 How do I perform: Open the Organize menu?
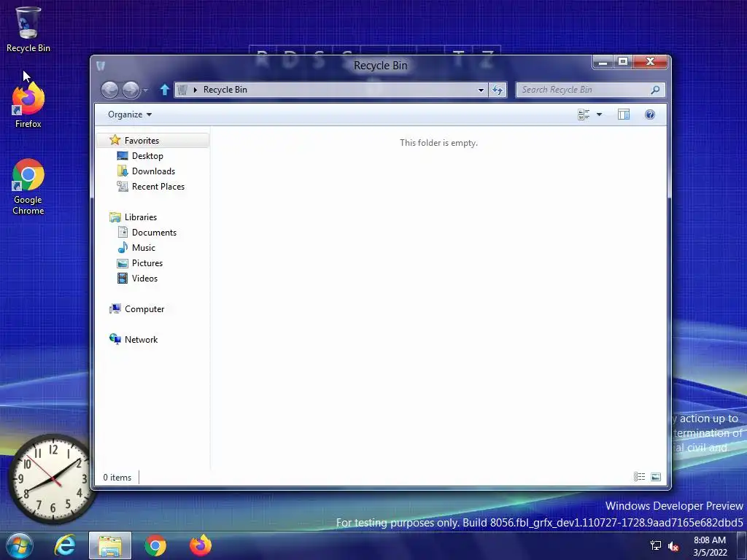click(x=130, y=114)
